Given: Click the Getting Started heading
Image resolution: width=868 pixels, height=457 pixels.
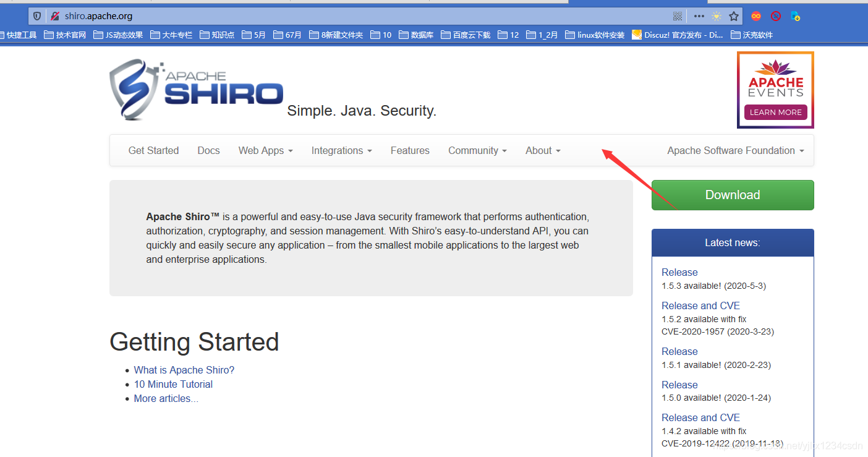Looking at the screenshot, I should point(194,342).
